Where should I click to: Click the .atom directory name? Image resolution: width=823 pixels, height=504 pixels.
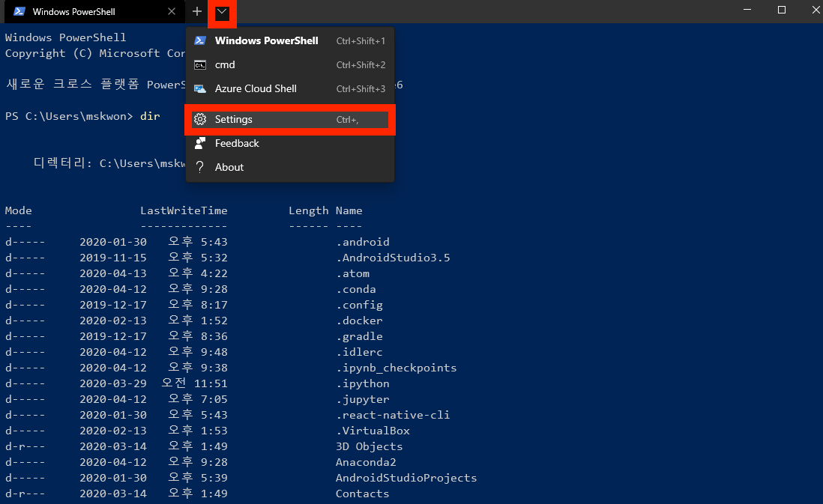pos(353,273)
